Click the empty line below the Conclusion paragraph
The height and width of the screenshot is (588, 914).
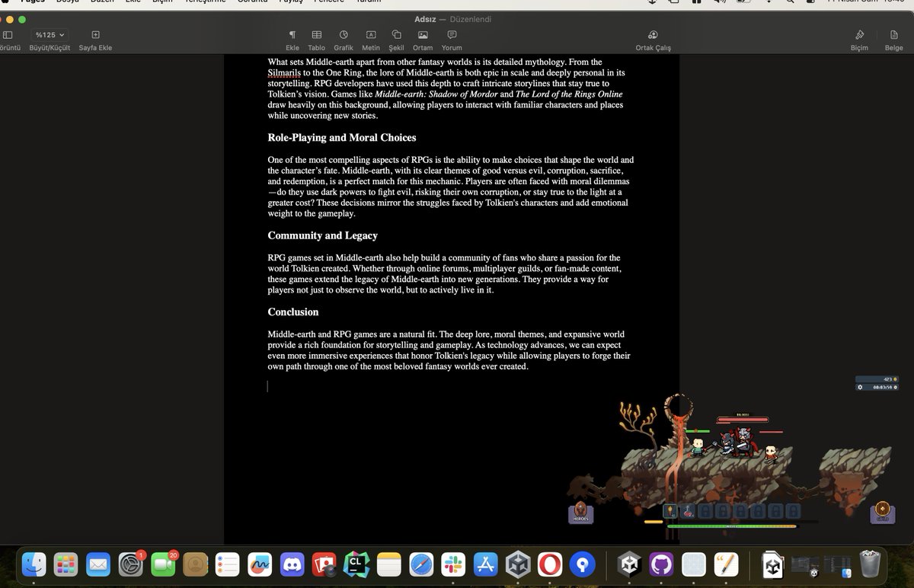tap(449, 386)
